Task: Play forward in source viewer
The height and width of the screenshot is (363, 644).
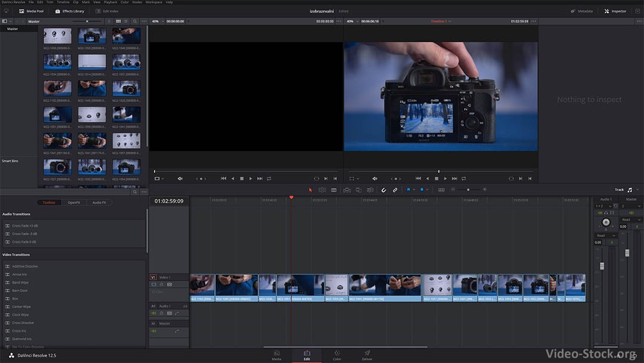Action: click(250, 179)
